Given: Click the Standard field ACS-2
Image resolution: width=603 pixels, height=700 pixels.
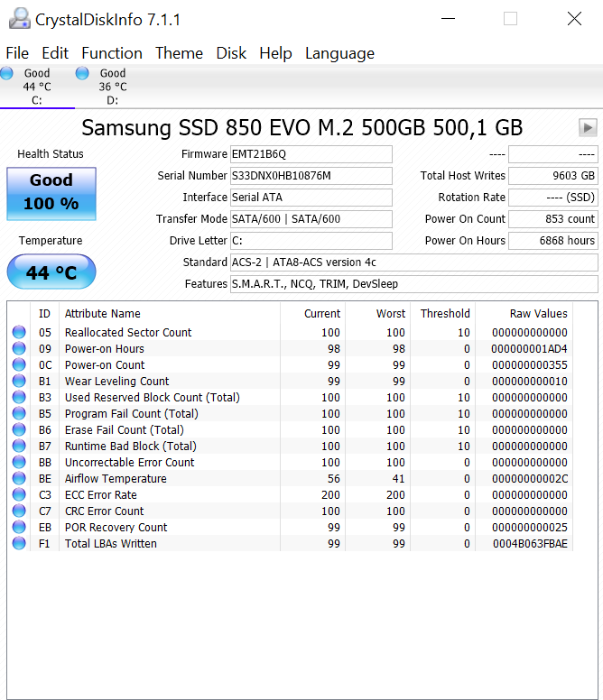Looking at the screenshot, I should pyautogui.click(x=414, y=262).
